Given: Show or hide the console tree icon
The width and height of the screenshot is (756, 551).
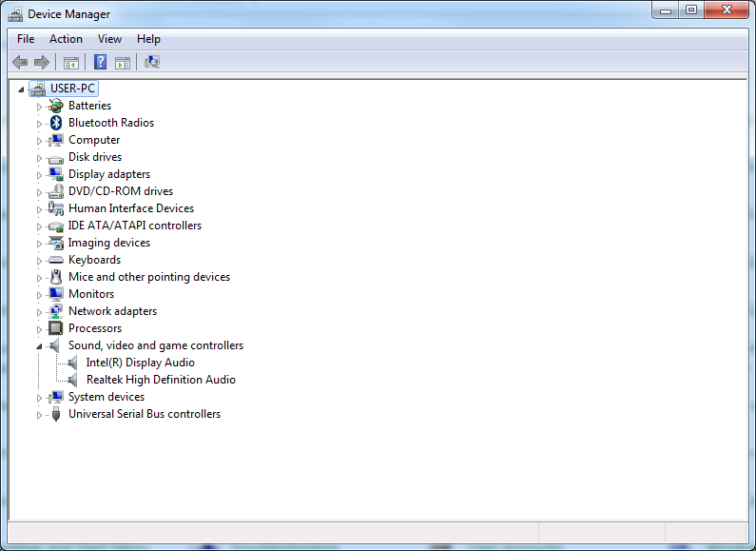Looking at the screenshot, I should point(71,62).
